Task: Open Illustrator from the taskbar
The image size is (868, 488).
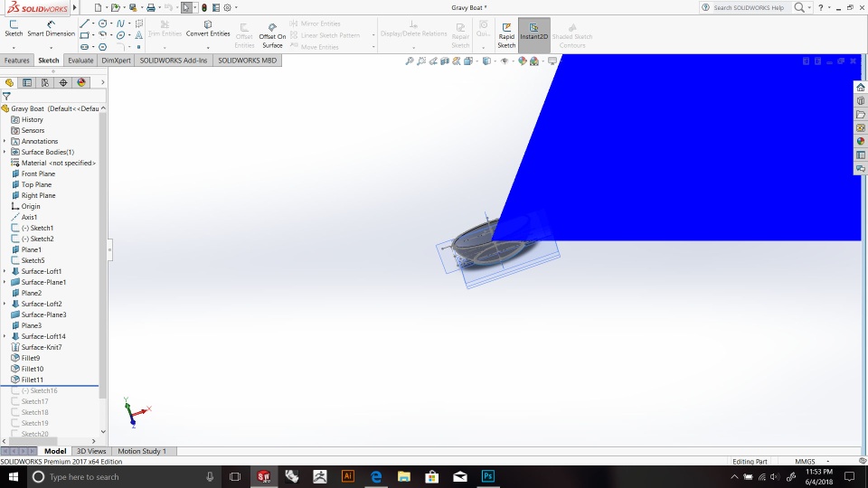Action: 347,476
